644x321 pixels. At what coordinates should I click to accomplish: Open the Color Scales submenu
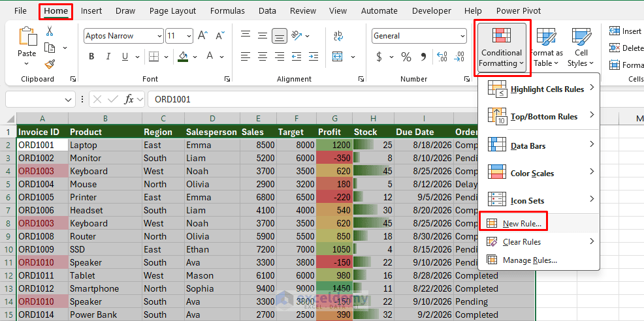[x=539, y=174]
